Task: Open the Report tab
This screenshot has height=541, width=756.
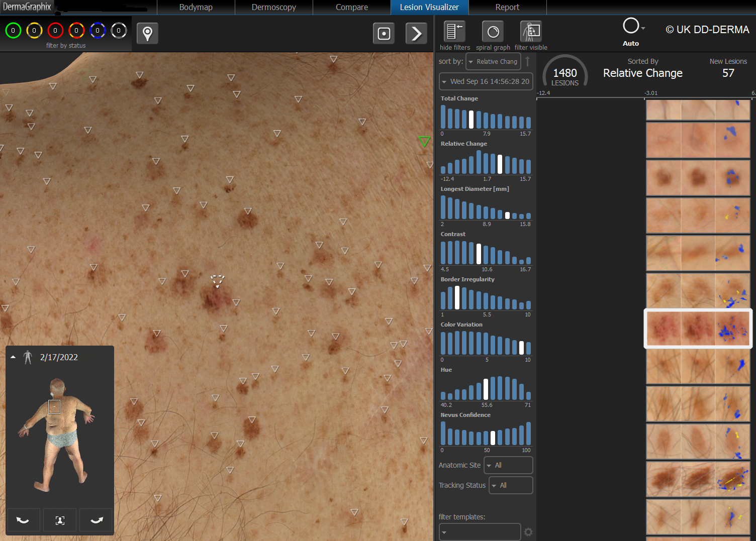Action: point(508,8)
